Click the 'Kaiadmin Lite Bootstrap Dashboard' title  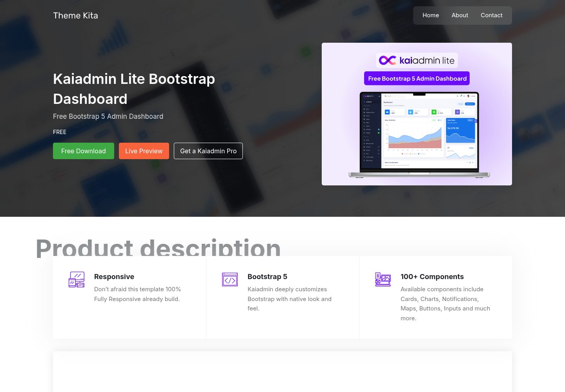134,89
